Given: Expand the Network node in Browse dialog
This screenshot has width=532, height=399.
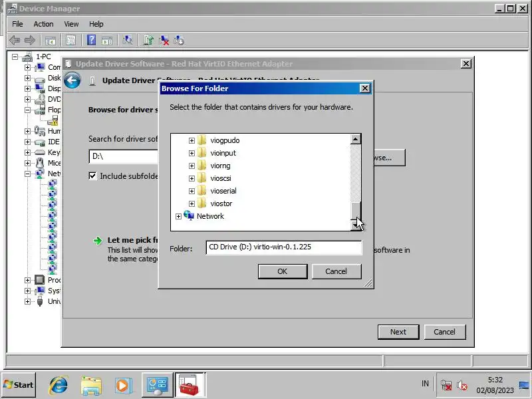Looking at the screenshot, I should 178,217.
